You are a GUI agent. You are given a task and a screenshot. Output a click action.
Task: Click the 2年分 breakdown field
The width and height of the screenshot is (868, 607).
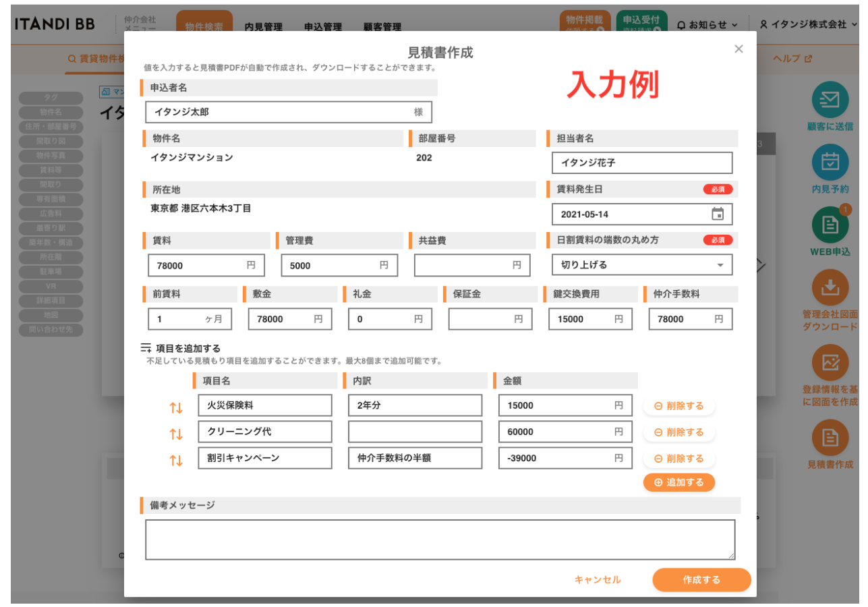coord(415,405)
